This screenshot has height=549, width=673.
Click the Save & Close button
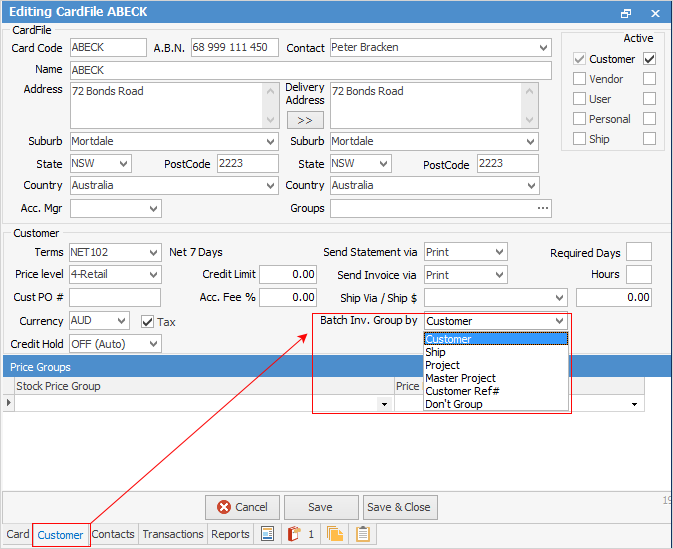click(x=399, y=507)
